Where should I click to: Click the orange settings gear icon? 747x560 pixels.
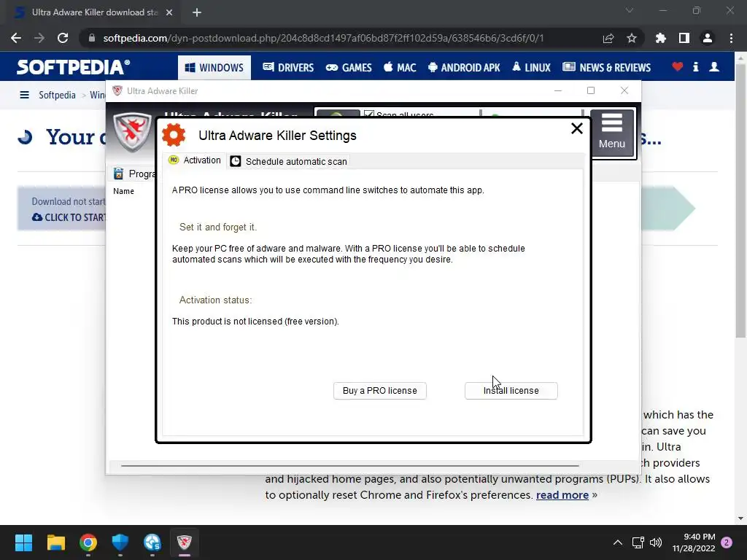click(174, 135)
